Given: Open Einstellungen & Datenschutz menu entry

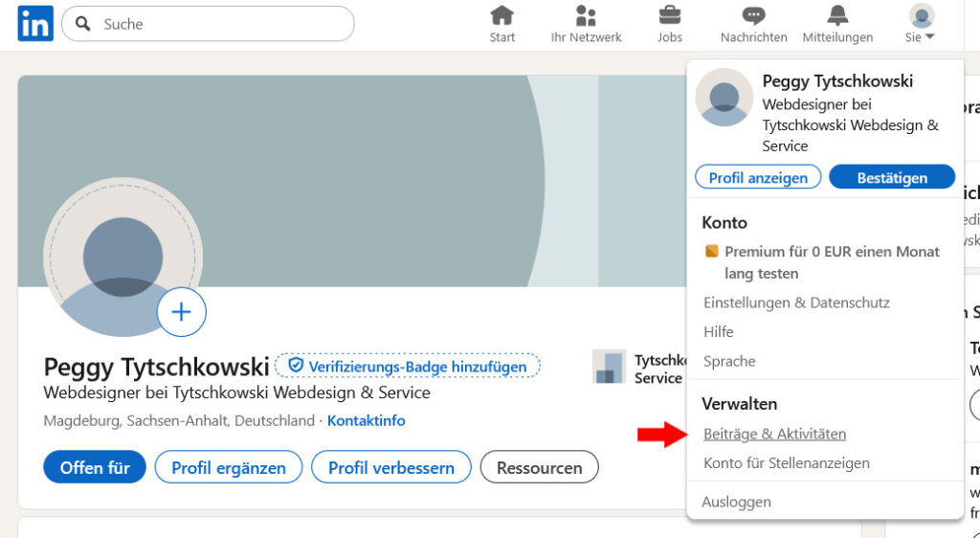Looking at the screenshot, I should [x=796, y=303].
